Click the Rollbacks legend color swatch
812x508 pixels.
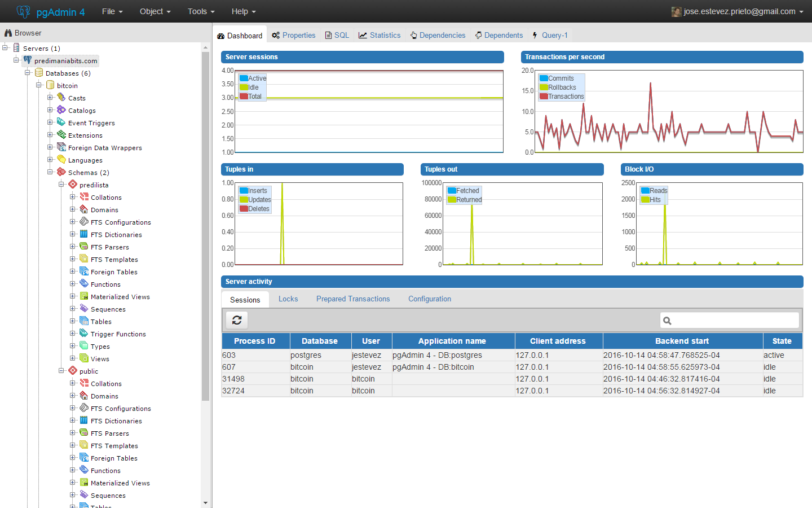544,87
